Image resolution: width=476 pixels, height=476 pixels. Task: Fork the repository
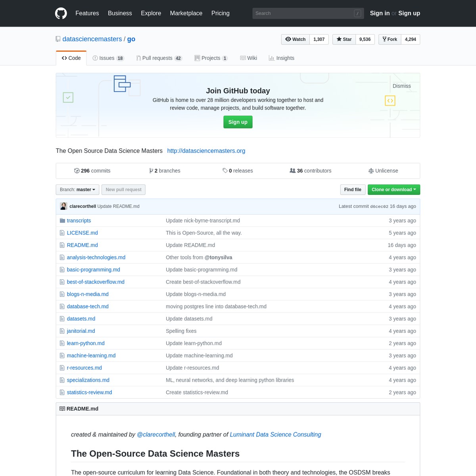390,39
